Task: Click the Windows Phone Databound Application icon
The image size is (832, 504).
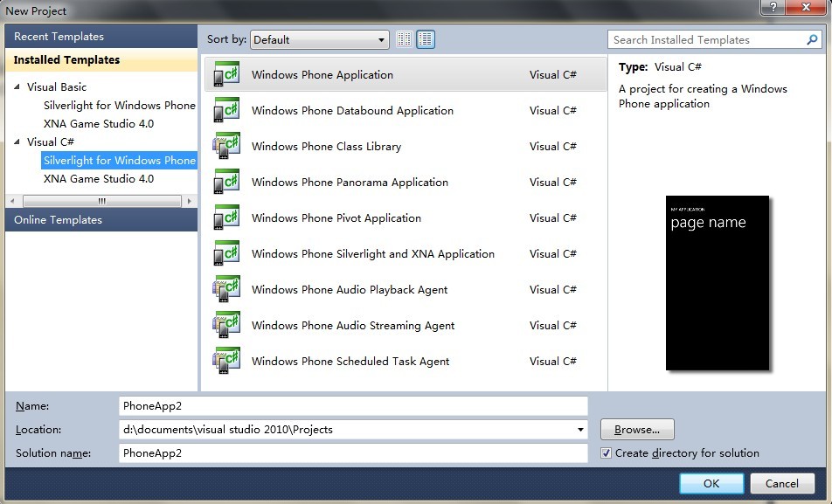Action: pos(226,110)
